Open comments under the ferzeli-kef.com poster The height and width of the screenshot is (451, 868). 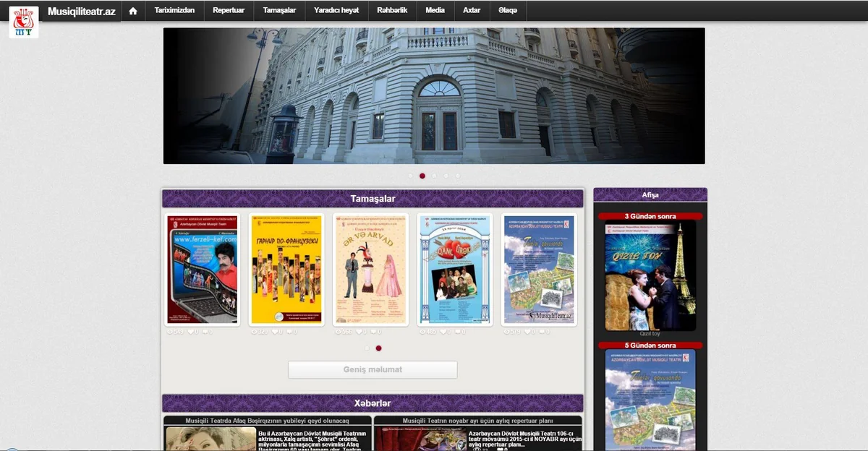206,332
